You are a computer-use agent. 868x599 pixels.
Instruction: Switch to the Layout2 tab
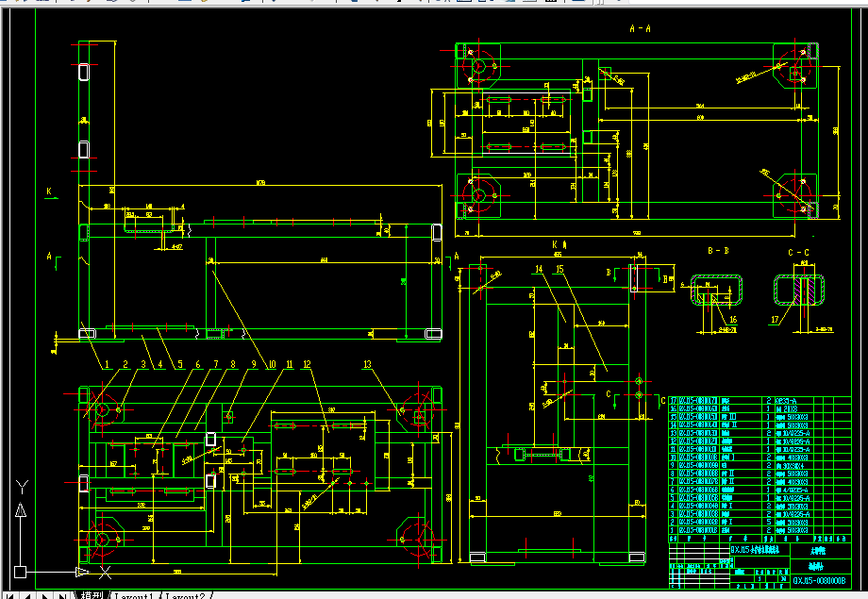point(185,595)
